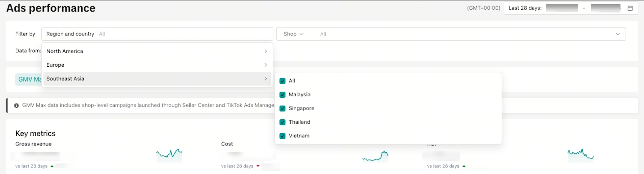Image resolution: width=644 pixels, height=174 pixels.
Task: Click the Region and country filter field
Action: [x=157, y=34]
